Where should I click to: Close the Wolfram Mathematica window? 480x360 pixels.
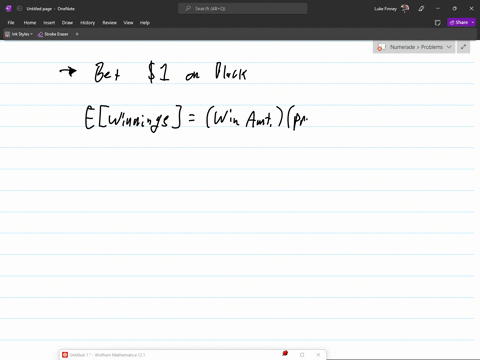point(318,355)
